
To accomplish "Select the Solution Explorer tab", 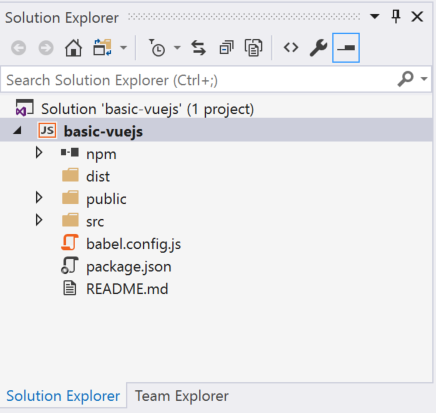I will click(63, 396).
